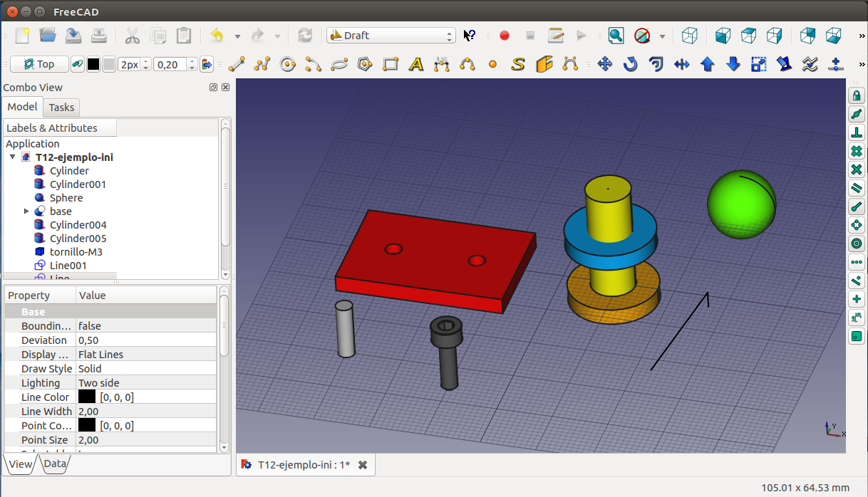Viewport: 868px width, 497px height.
Task: Select the Draft Line tool
Action: pyautogui.click(x=236, y=65)
